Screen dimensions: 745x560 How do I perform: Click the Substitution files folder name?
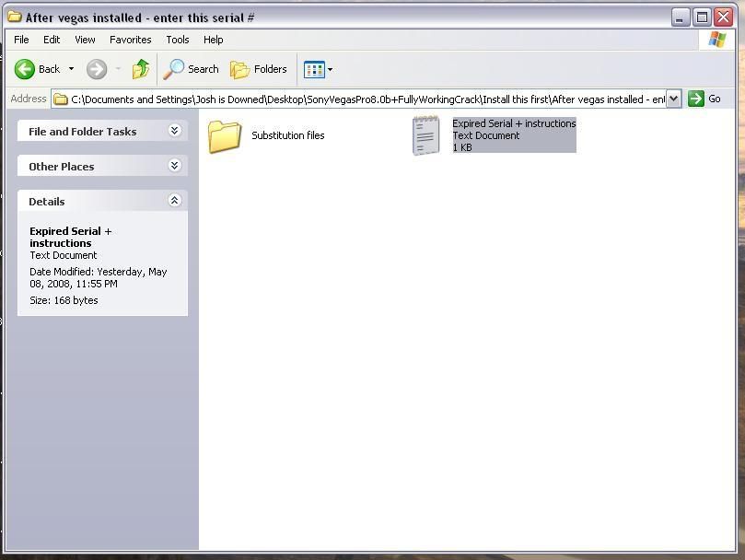coord(288,135)
